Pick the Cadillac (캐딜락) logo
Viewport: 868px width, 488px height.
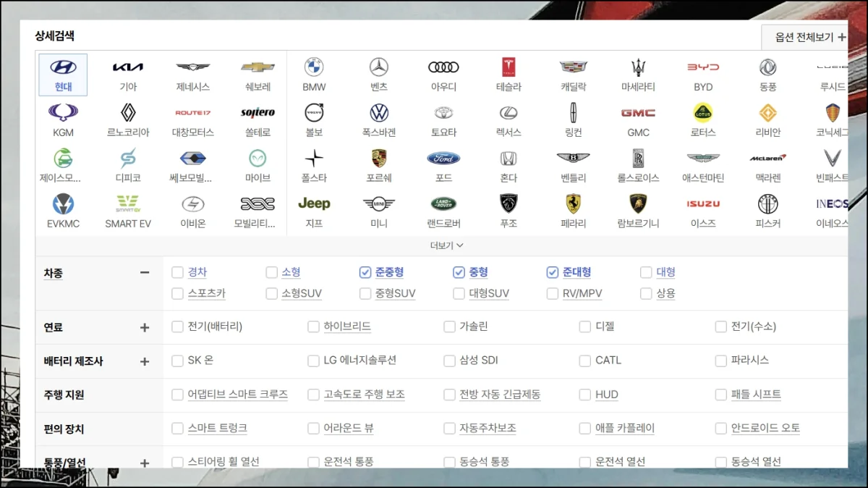[574, 67]
